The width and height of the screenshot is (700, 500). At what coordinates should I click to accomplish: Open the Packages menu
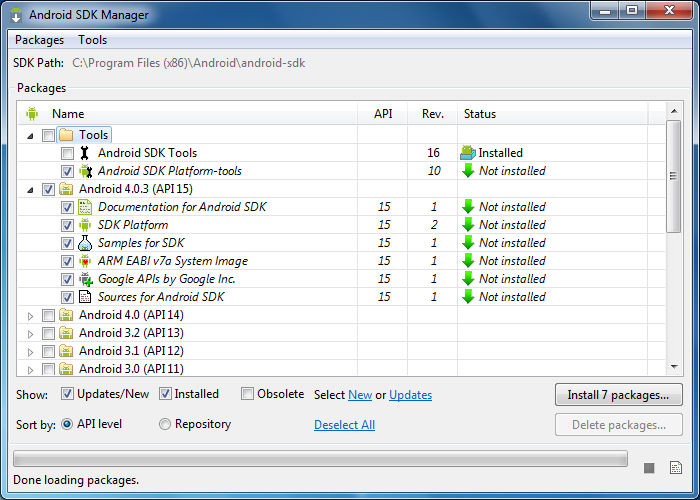coord(39,40)
